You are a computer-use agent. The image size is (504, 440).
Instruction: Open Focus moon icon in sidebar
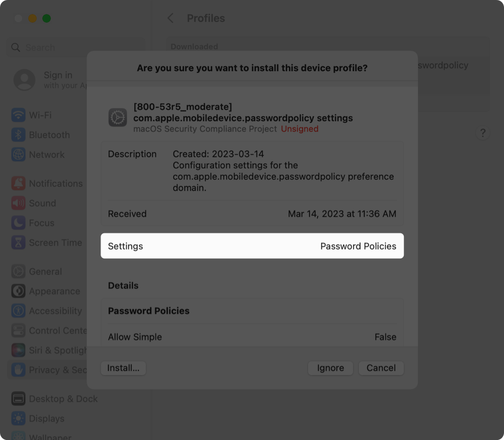coord(19,223)
